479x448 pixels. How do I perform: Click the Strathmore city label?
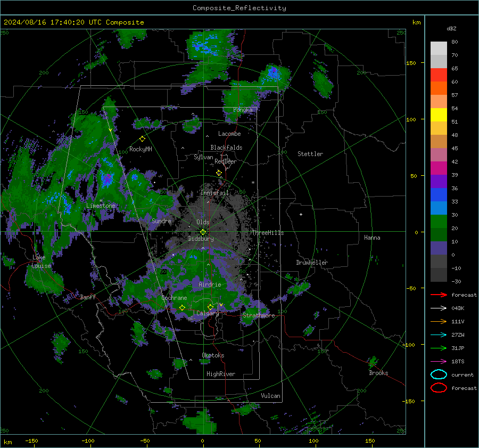pos(259,315)
